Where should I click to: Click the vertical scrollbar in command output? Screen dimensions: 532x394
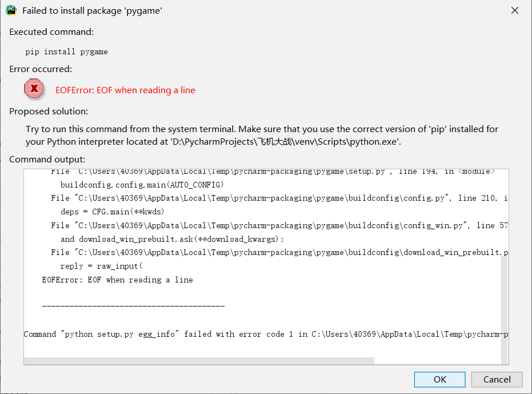tap(505, 310)
